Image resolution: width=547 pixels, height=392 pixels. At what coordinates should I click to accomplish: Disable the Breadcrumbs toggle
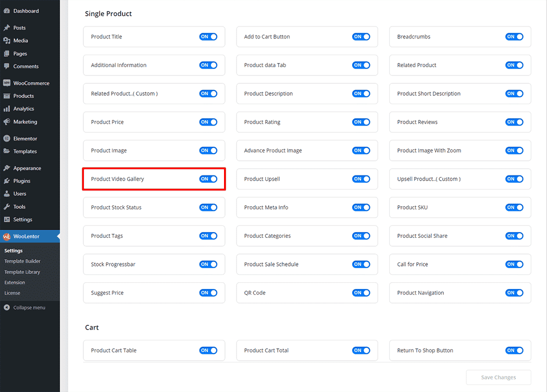(x=514, y=37)
